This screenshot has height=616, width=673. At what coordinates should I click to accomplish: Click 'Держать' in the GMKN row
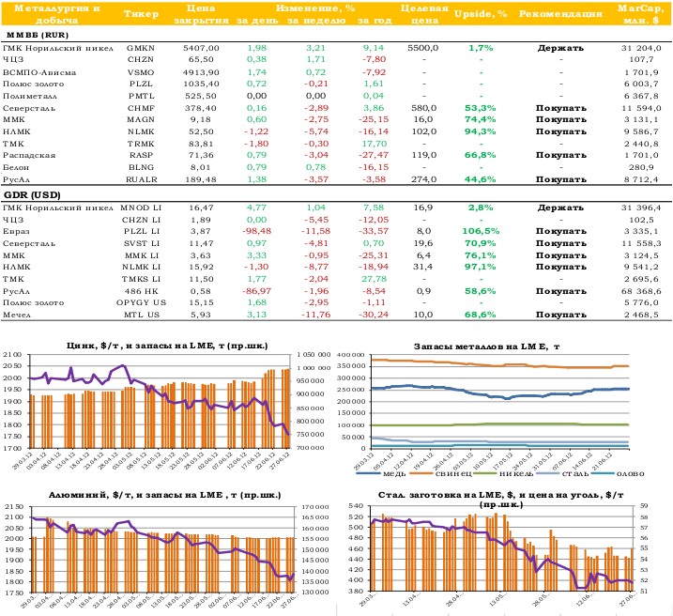[x=560, y=48]
